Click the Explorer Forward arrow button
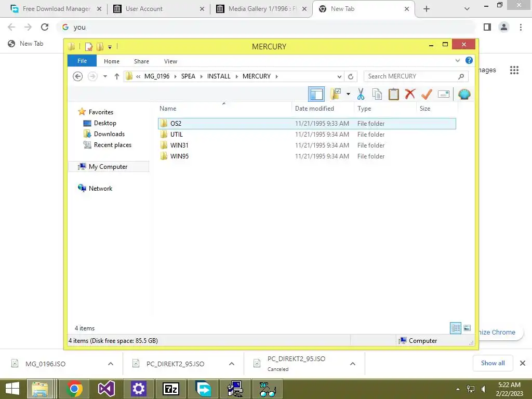The height and width of the screenshot is (399, 532). pos(92,76)
